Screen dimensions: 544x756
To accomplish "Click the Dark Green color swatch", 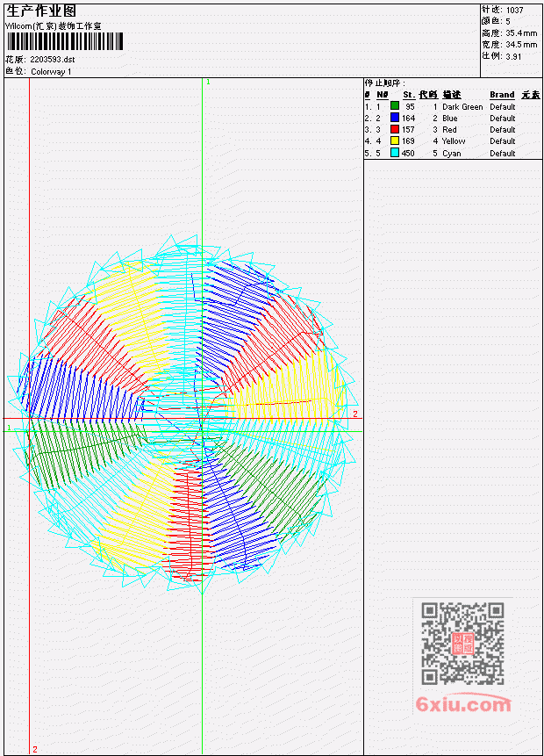I will pyautogui.click(x=395, y=105).
